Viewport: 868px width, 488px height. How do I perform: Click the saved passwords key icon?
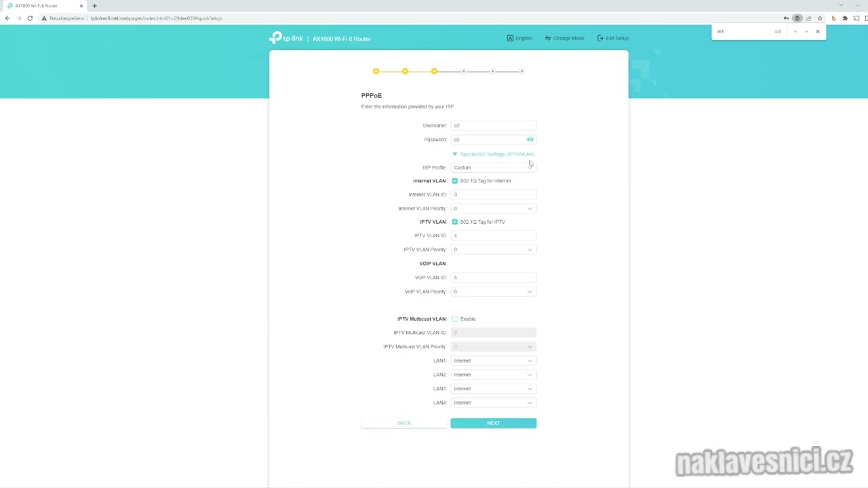786,18
